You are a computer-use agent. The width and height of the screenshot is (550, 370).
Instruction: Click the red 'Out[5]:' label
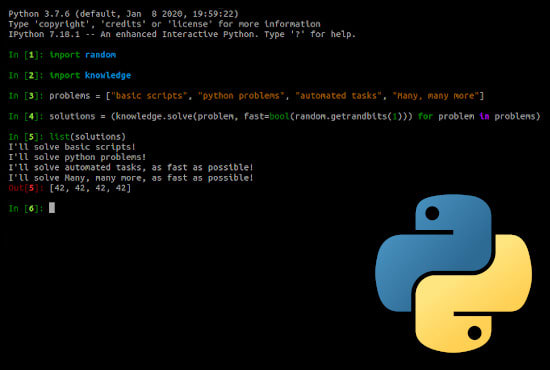pyautogui.click(x=26, y=188)
